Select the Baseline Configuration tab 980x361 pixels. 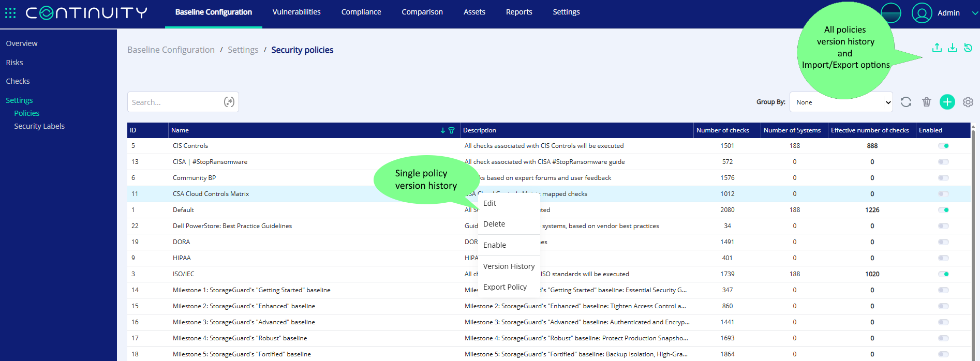tap(214, 12)
